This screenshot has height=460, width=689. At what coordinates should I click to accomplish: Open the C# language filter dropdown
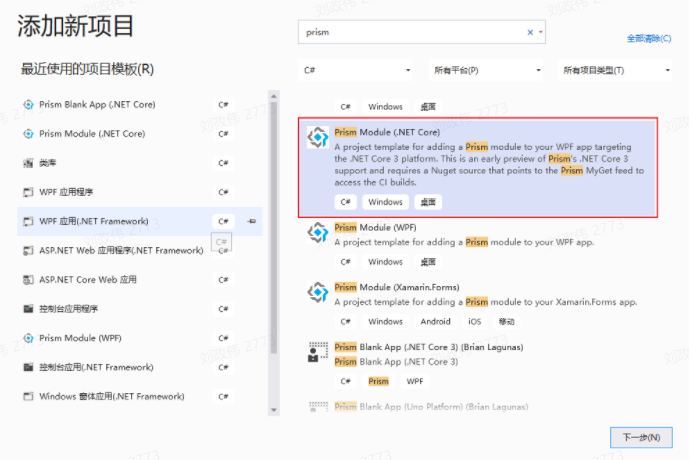pos(357,70)
